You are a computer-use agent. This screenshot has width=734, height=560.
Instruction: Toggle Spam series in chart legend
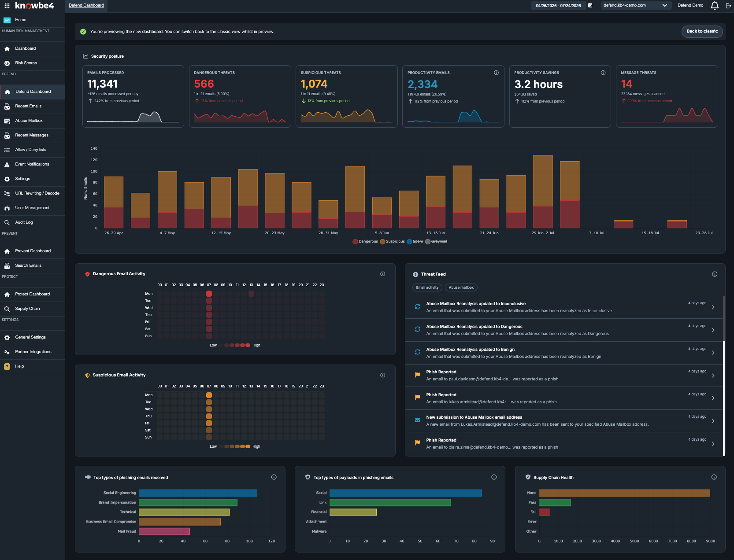click(415, 241)
